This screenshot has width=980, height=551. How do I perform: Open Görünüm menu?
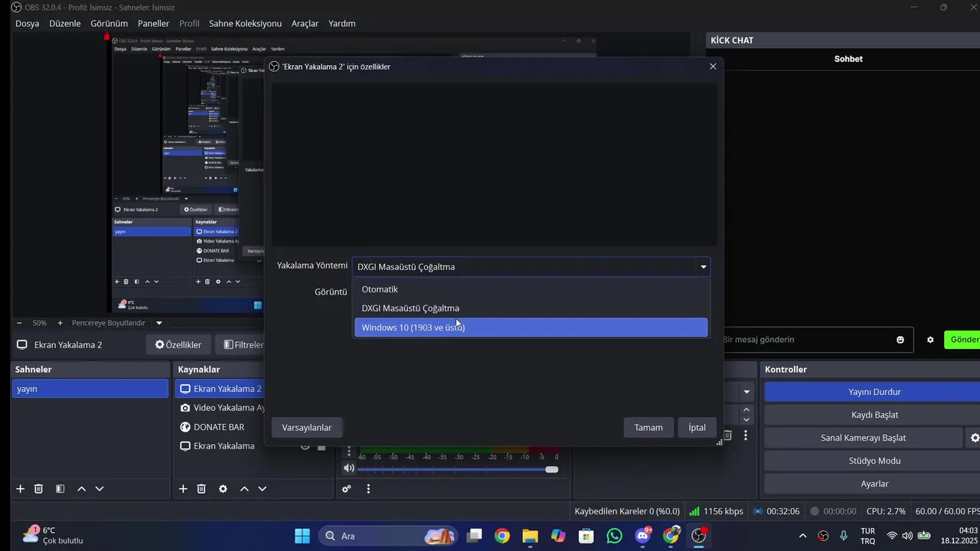109,24
